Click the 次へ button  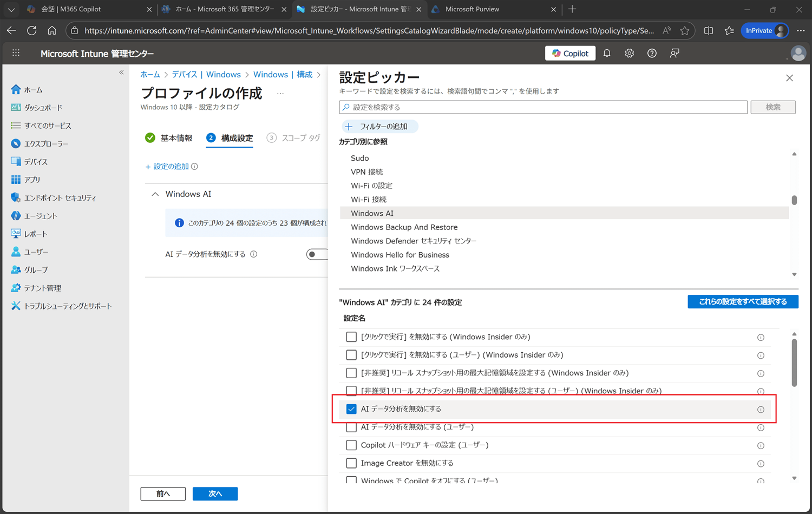tap(215, 493)
